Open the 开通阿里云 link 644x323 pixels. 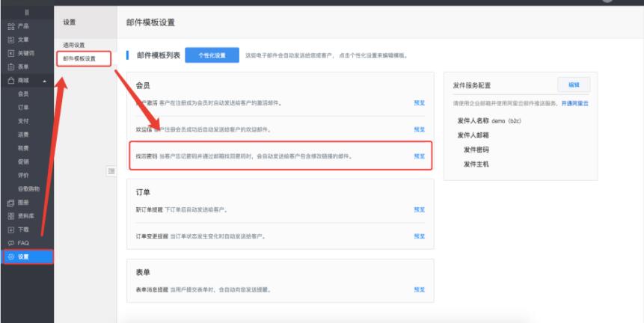point(575,103)
